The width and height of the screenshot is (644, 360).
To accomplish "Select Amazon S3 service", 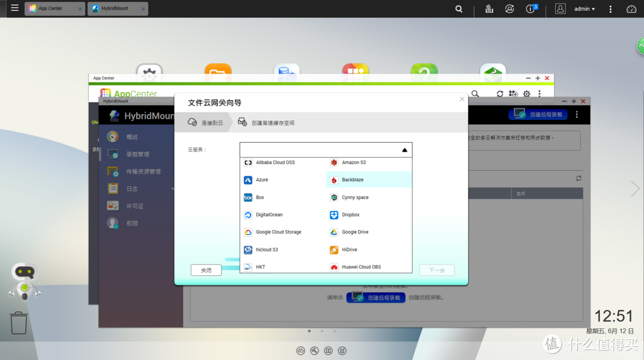I will pyautogui.click(x=369, y=162).
